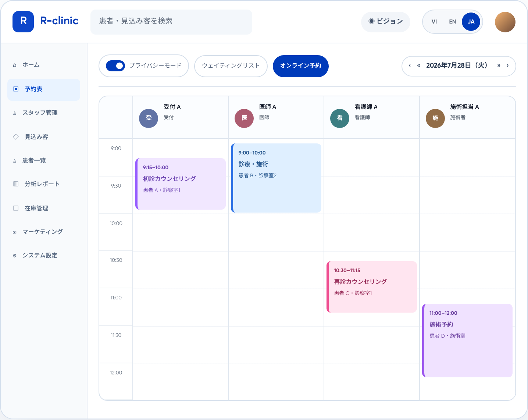This screenshot has width=528, height=420.
Task: Click the 受付 A staff avatar
Action: (149, 118)
